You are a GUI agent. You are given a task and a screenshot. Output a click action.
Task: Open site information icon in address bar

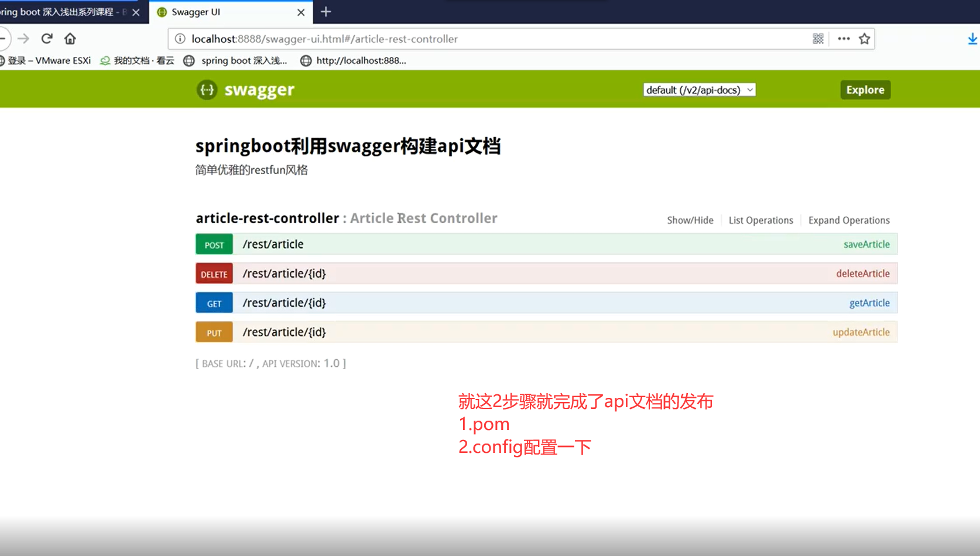pos(180,39)
